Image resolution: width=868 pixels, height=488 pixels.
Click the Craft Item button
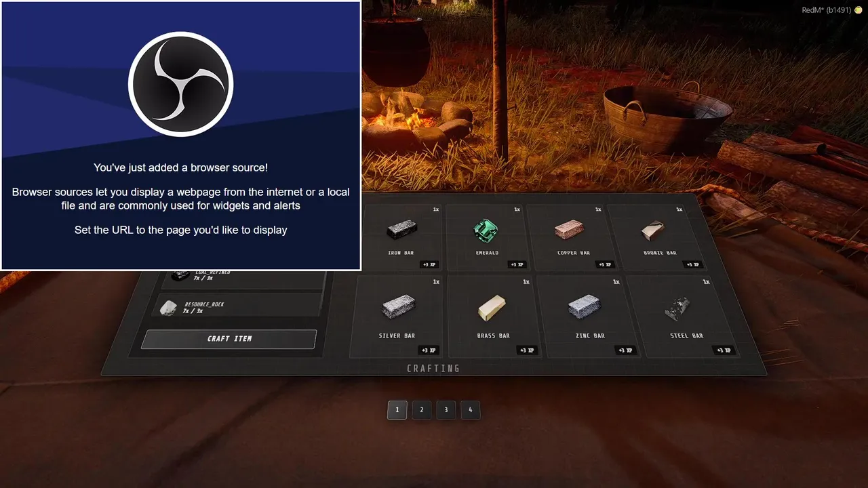[x=229, y=339]
